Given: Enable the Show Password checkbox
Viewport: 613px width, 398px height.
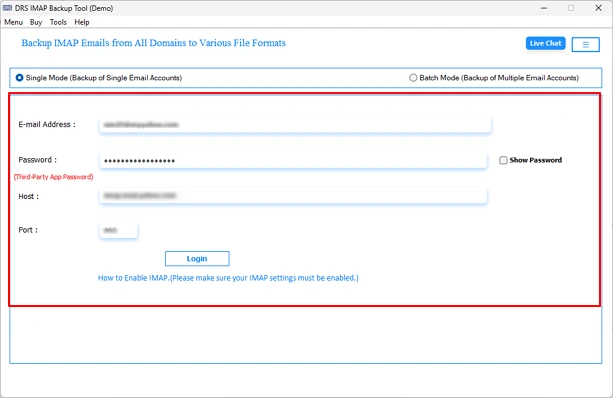Looking at the screenshot, I should pyautogui.click(x=503, y=160).
